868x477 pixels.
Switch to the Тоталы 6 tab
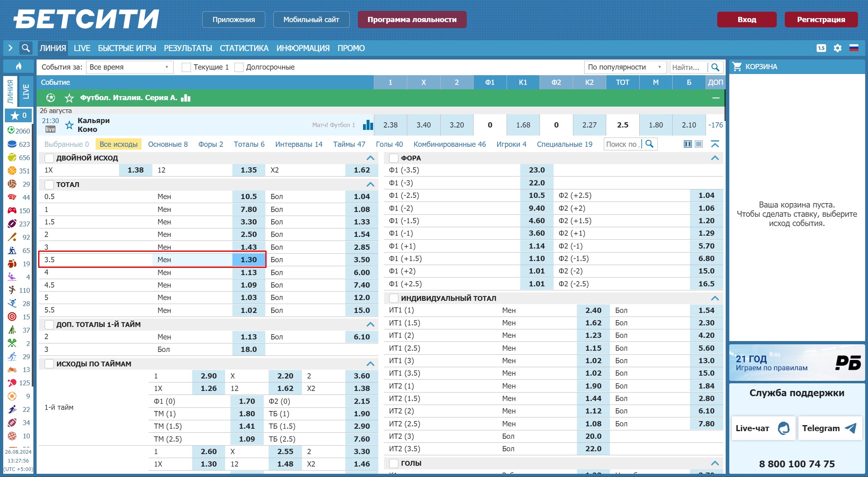(249, 144)
